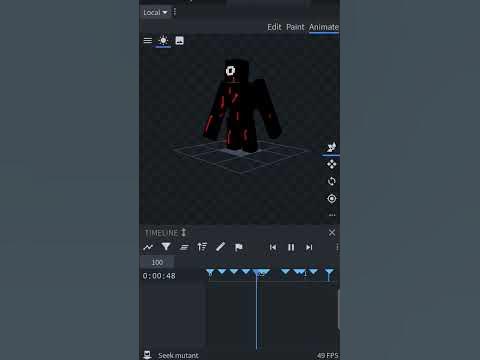Open more tools ellipsis in viewport sidebar
The image size is (480, 360).
(x=332, y=215)
